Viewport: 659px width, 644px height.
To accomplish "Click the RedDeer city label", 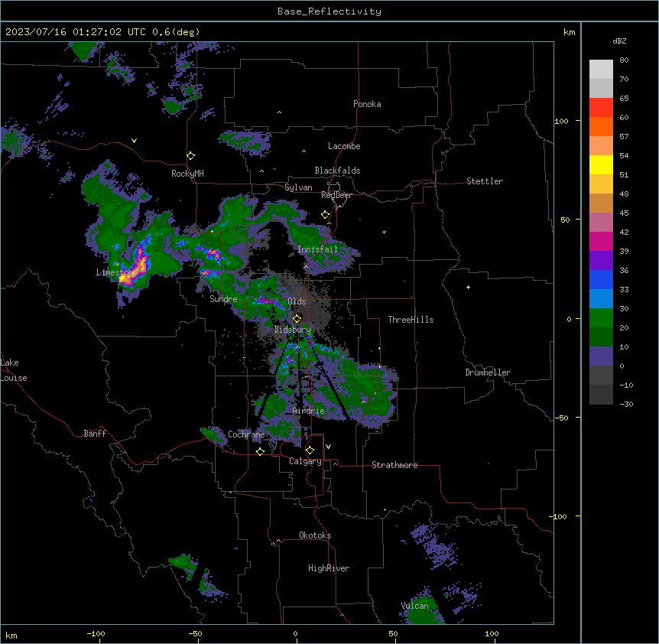I will 336,195.
